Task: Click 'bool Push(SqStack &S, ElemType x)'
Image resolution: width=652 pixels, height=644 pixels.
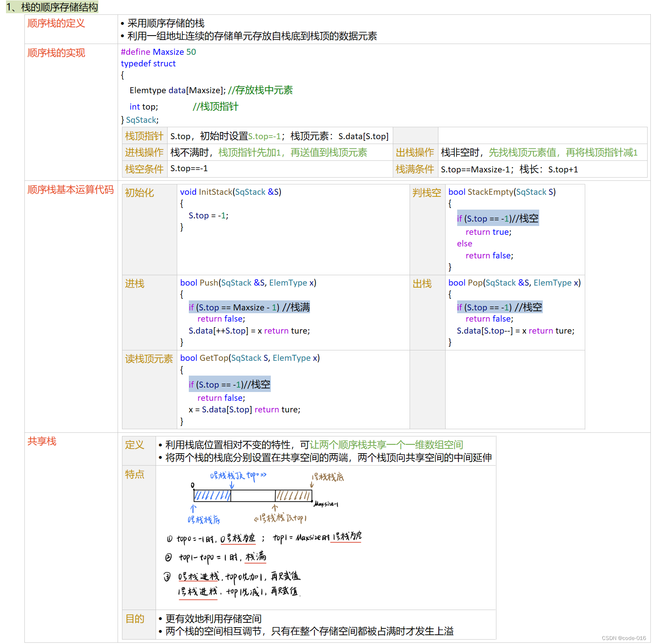Action: click(248, 283)
